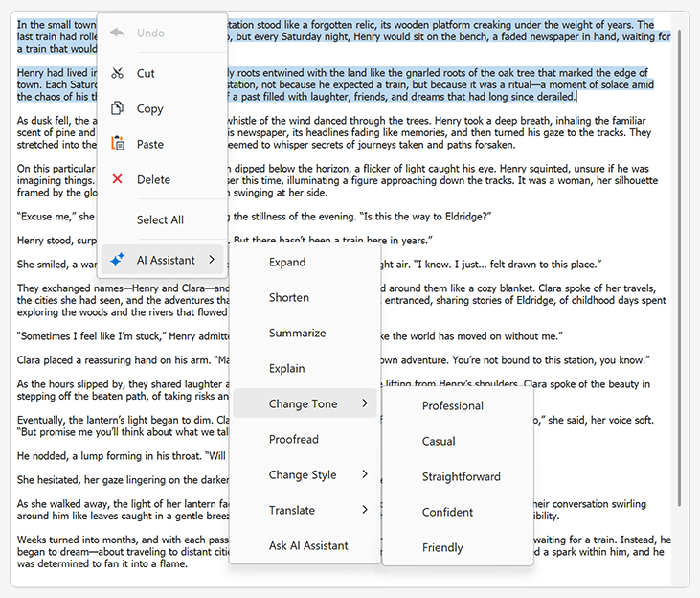
Task: Click the red X Delete icon
Action: pyautogui.click(x=118, y=179)
